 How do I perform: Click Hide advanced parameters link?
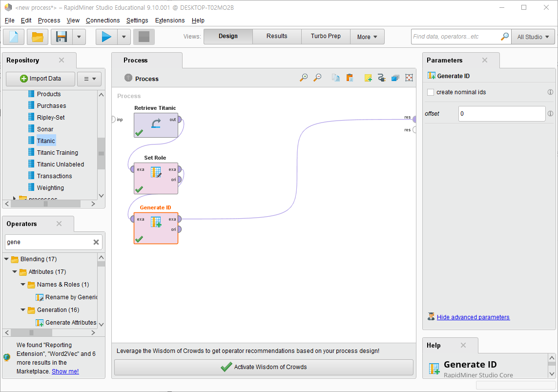[x=473, y=317]
